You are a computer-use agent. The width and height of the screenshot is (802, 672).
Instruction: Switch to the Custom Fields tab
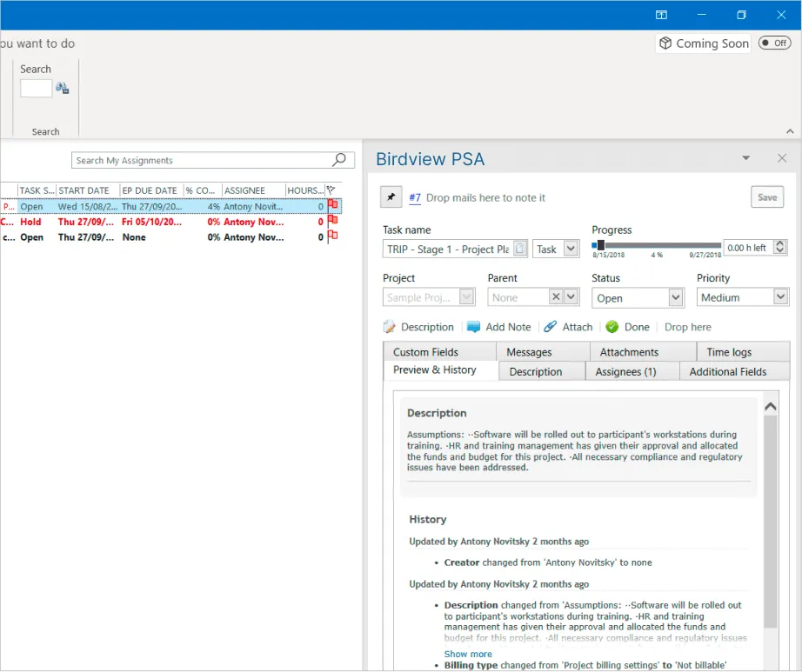pyautogui.click(x=439, y=351)
